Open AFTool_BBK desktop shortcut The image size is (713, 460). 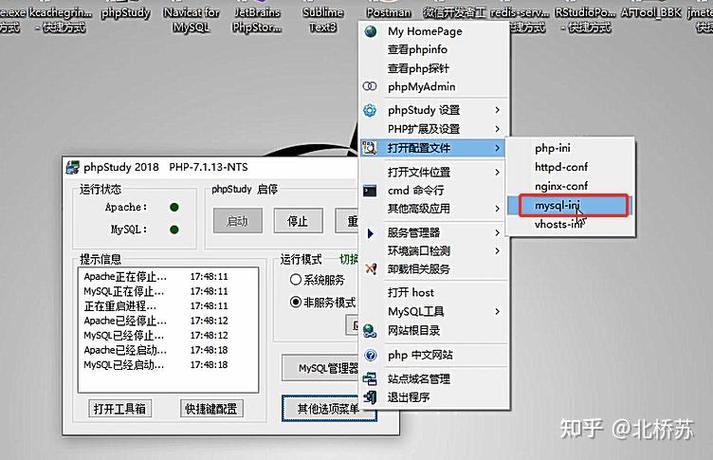tap(651, 13)
